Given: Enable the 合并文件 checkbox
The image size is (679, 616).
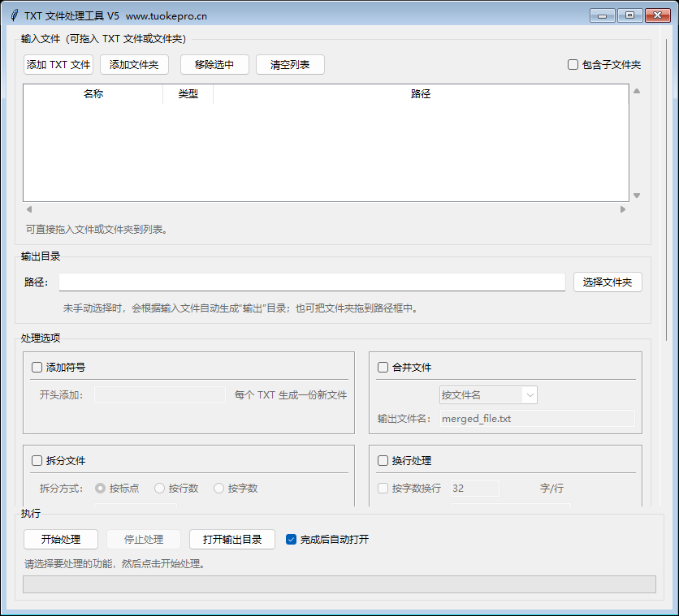Looking at the screenshot, I should 383,368.
